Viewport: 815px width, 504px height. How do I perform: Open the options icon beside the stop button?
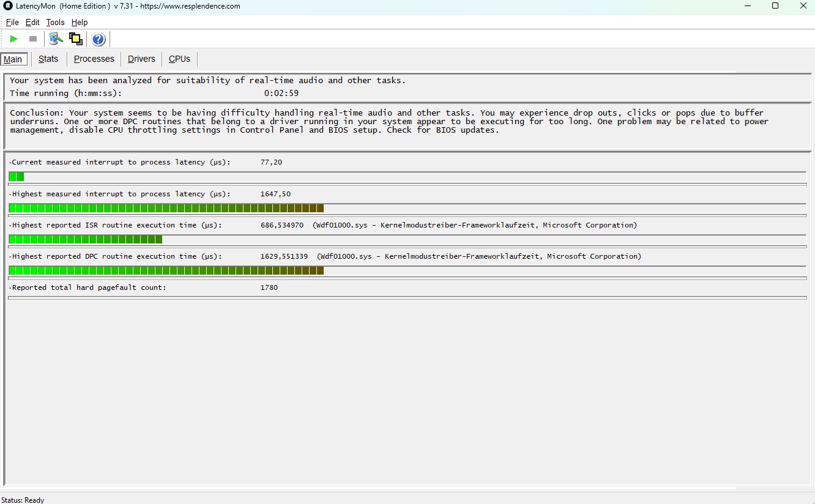pos(56,39)
